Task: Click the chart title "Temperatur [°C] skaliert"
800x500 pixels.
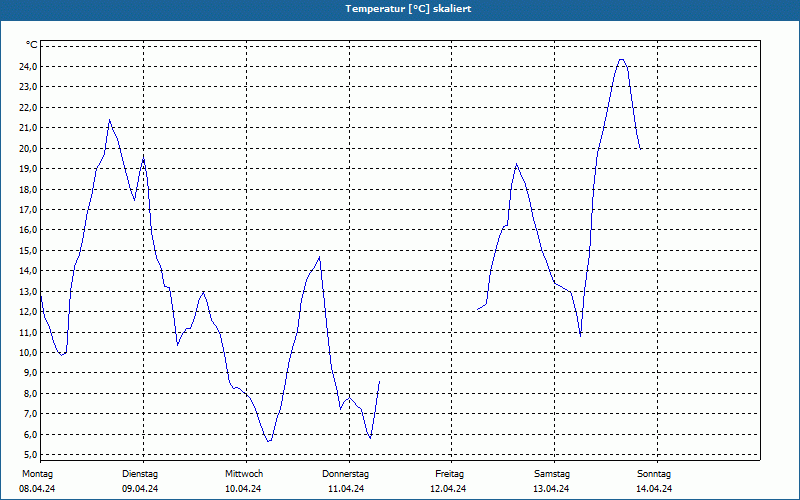Action: point(408,9)
